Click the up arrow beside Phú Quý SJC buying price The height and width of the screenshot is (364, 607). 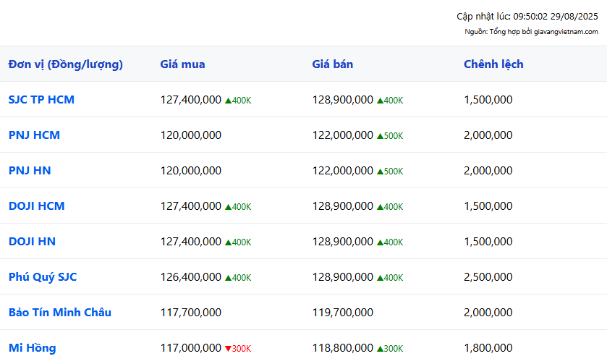(x=228, y=278)
